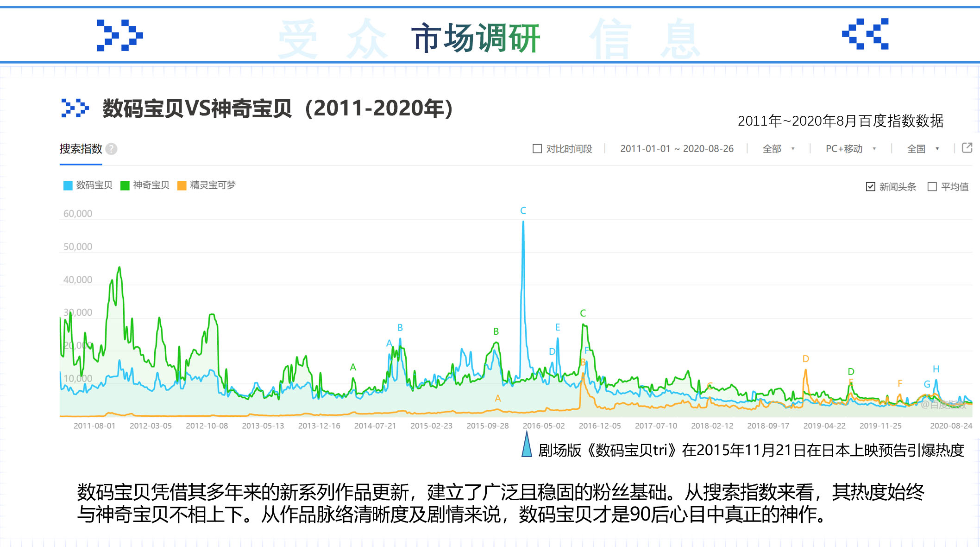Click the green news marker C near 2016-12-05

click(x=583, y=313)
